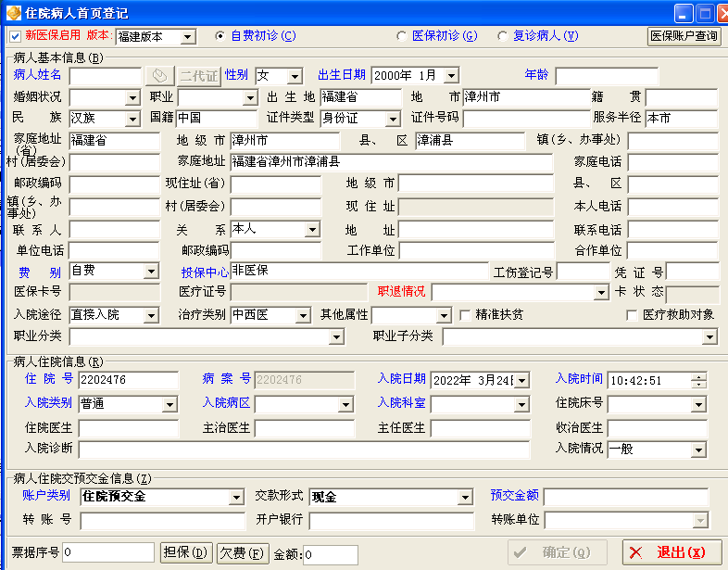Click the 投保中心 field showing 非医保

pyautogui.click(x=359, y=272)
